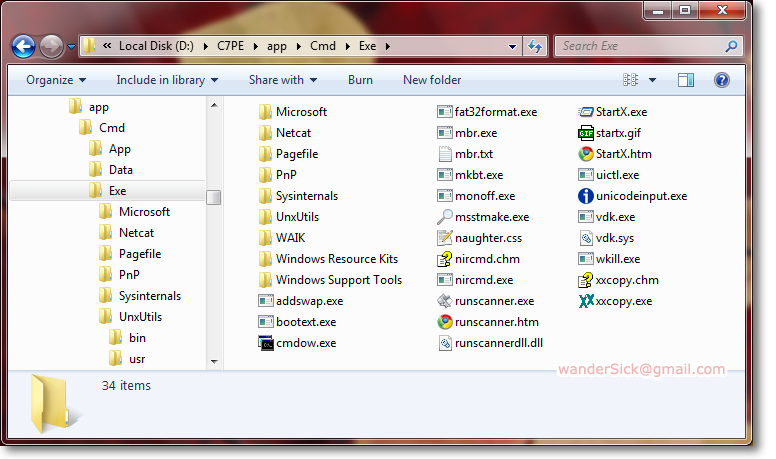Click the navigation pane scroll up arrow

[x=214, y=105]
